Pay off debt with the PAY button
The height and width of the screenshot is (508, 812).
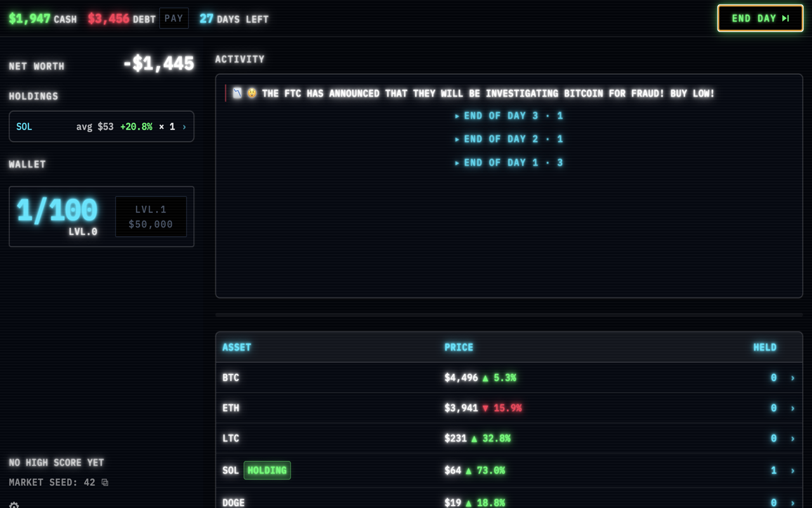click(174, 18)
